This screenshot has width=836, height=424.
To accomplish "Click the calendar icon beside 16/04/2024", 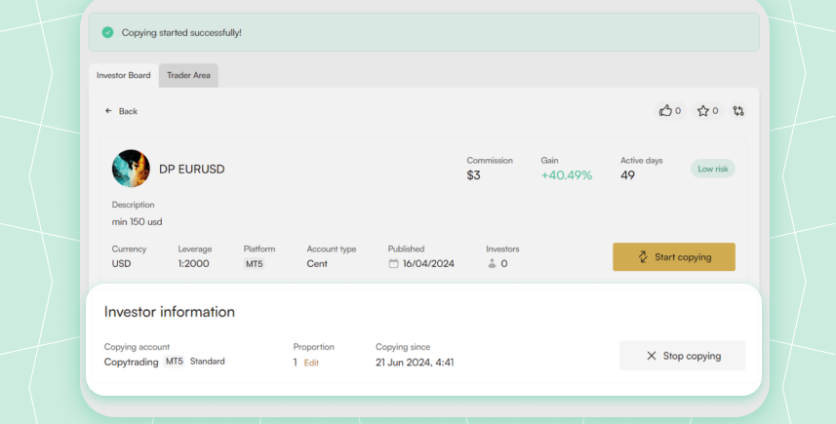I will pos(393,264).
